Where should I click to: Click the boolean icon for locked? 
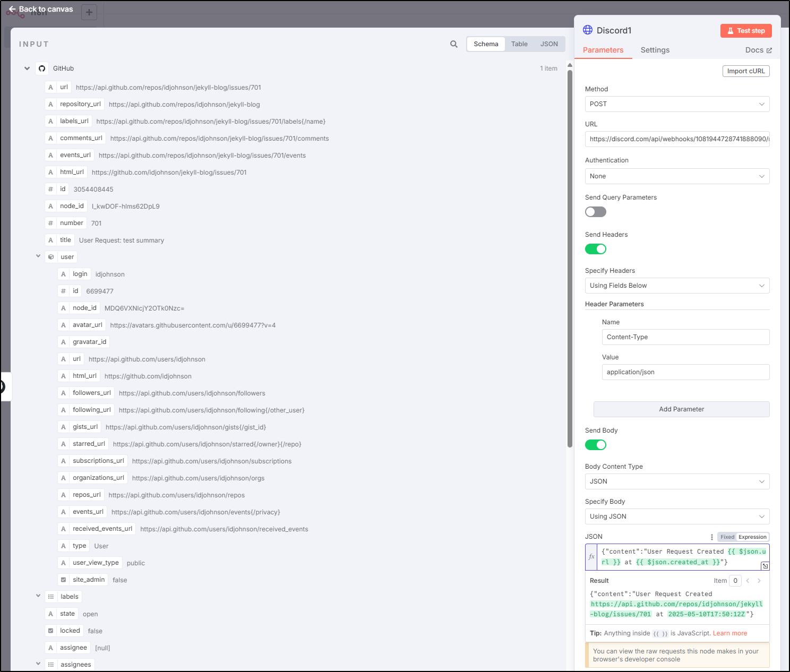[x=51, y=631]
